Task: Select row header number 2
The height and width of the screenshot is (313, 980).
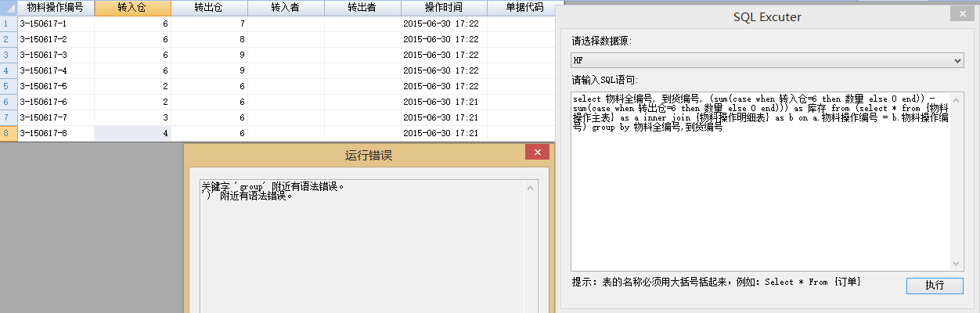Action: [x=8, y=39]
